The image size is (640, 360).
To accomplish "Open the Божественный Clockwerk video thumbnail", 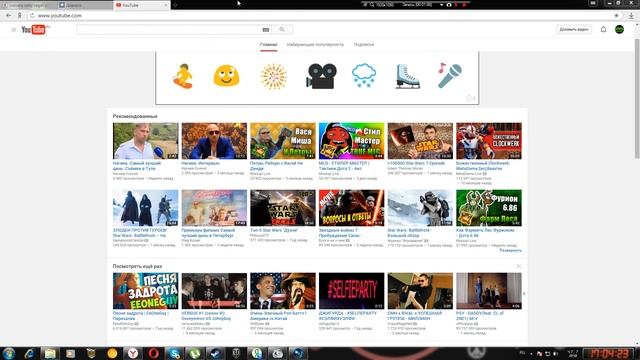I will 489,141.
